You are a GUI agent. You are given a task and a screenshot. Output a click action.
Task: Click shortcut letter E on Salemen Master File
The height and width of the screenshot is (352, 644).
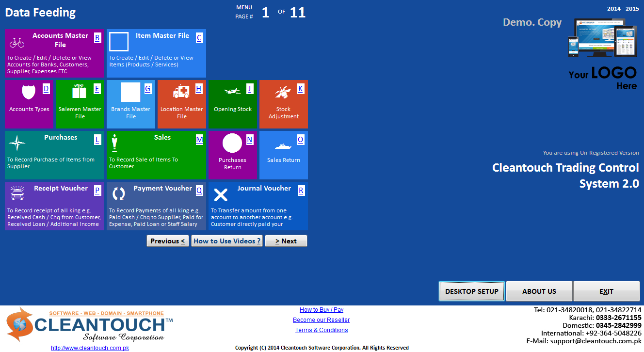(97, 89)
